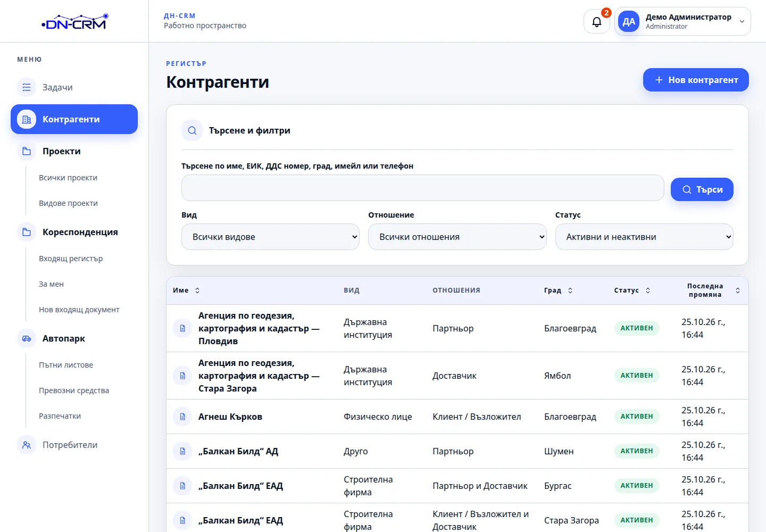Viewport: 766px width, 532px height.
Task: Click the Кореспонденция folder icon
Action: [x=27, y=232]
